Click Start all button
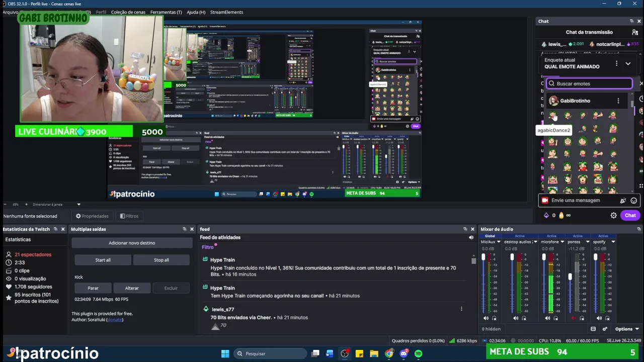 tap(103, 260)
